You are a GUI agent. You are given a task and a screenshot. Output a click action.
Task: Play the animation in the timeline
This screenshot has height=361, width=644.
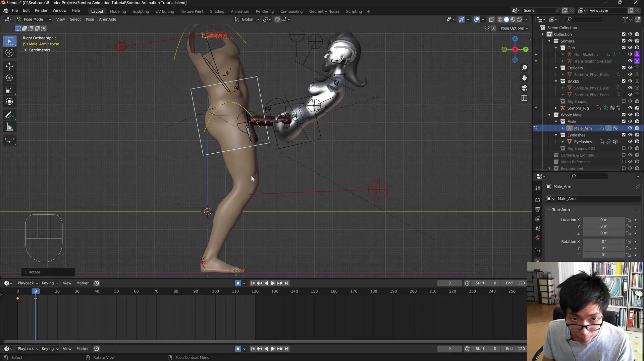tap(273, 283)
